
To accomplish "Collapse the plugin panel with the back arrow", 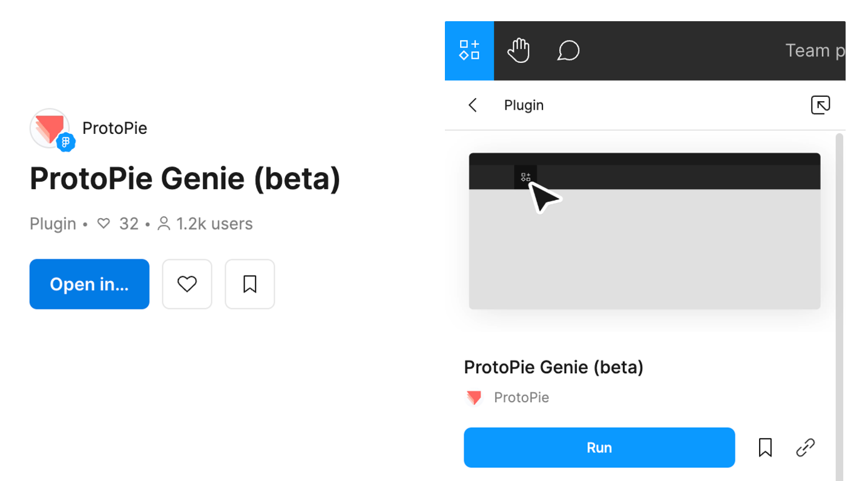I will click(472, 105).
